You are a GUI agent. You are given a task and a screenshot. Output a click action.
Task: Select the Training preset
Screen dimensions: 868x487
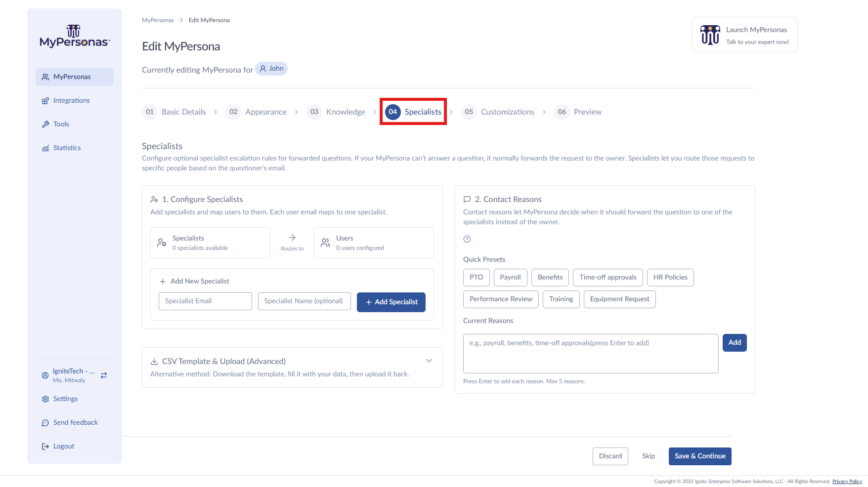[561, 299]
